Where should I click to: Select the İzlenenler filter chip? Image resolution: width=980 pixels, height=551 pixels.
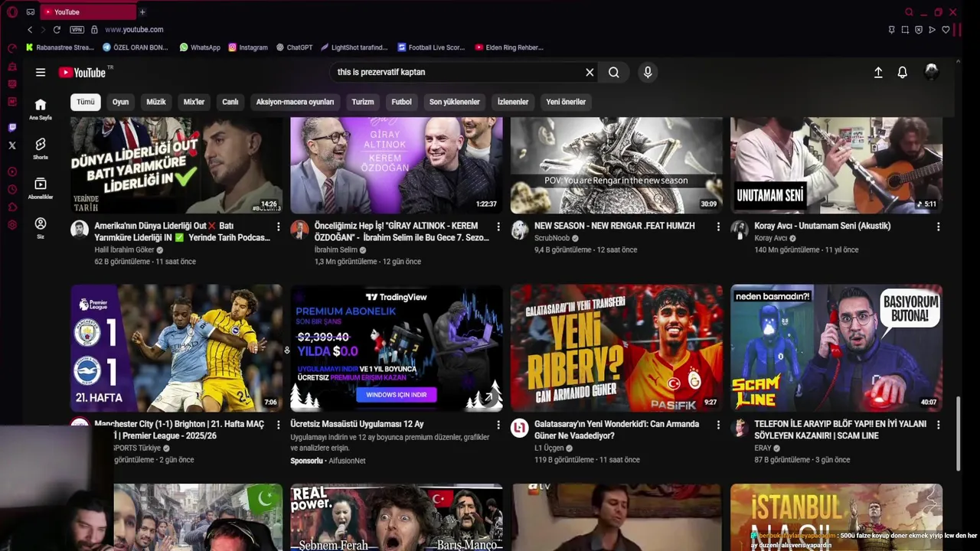click(513, 102)
